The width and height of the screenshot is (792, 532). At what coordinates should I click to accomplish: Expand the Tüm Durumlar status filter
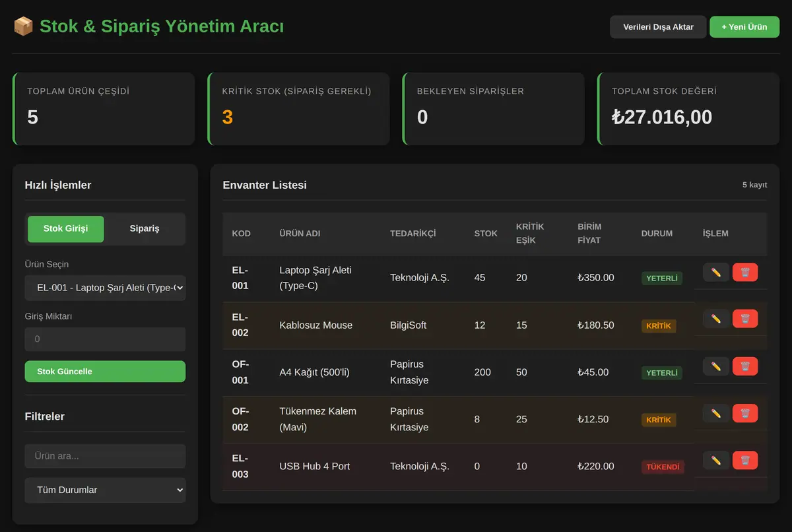(105, 490)
